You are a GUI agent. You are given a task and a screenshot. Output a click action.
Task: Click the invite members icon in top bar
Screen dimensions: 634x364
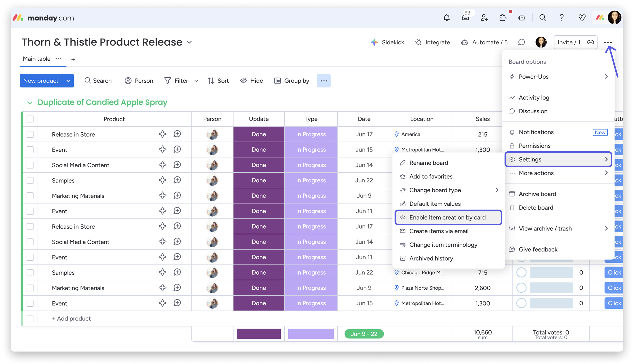point(484,18)
